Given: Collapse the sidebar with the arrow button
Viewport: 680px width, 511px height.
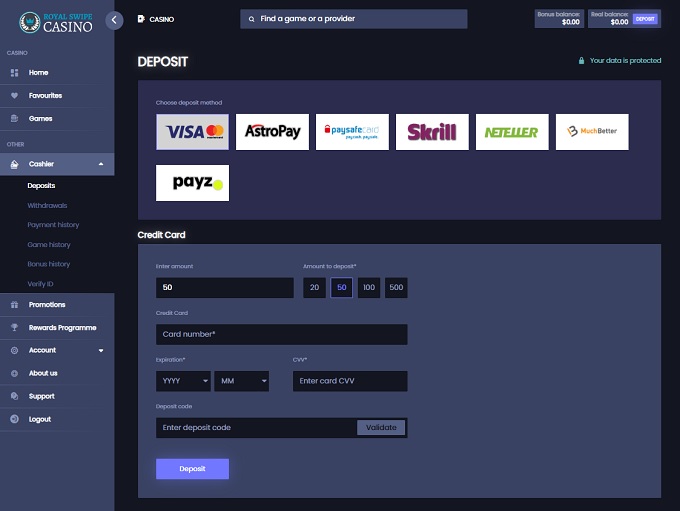Looking at the screenshot, I should click(x=114, y=19).
